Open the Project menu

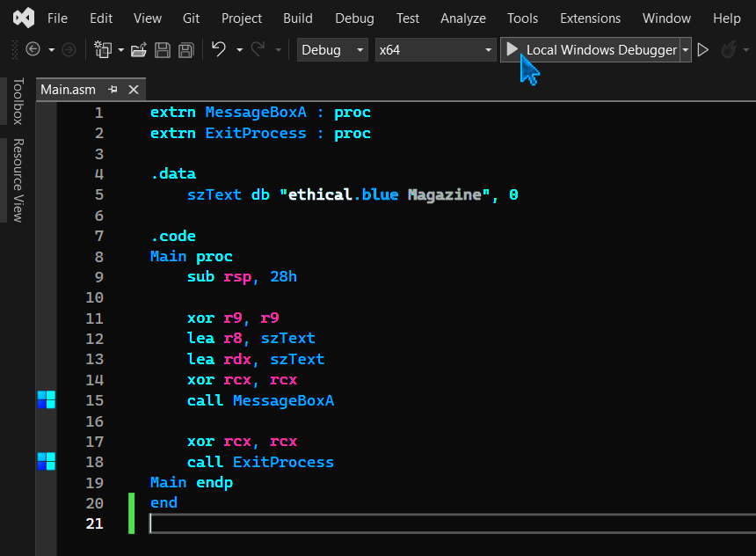242,18
